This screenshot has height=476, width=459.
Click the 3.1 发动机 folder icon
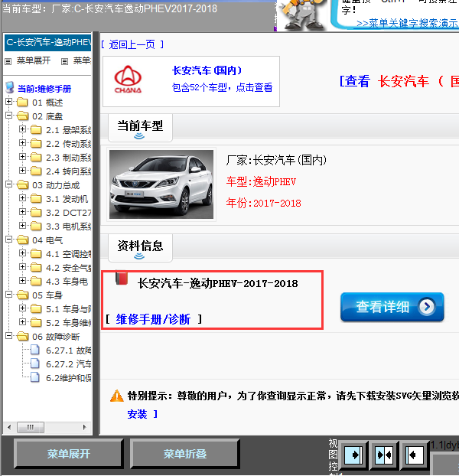pos(36,199)
